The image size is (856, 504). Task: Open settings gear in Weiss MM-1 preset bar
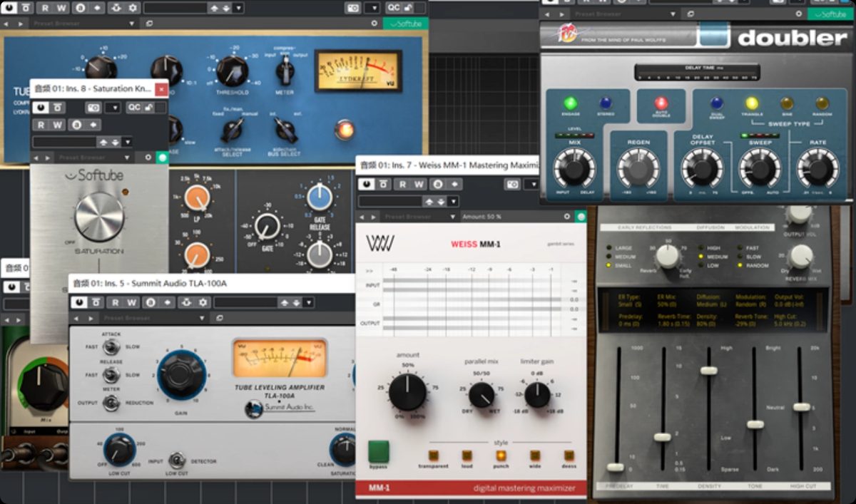coord(567,217)
